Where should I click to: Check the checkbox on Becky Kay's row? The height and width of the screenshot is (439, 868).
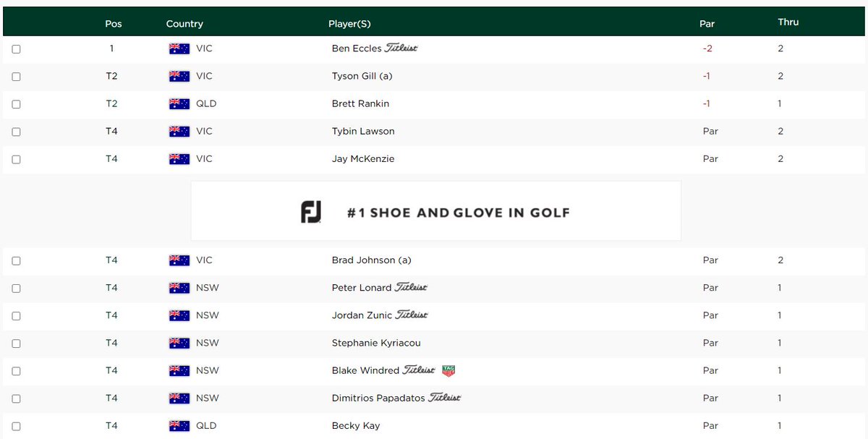(16, 425)
